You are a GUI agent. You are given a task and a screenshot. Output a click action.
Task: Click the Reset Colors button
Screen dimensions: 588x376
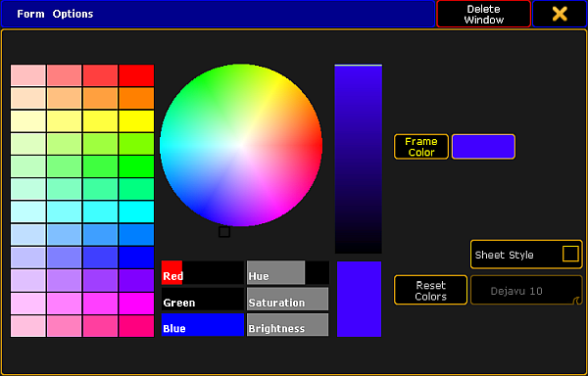[x=430, y=290]
